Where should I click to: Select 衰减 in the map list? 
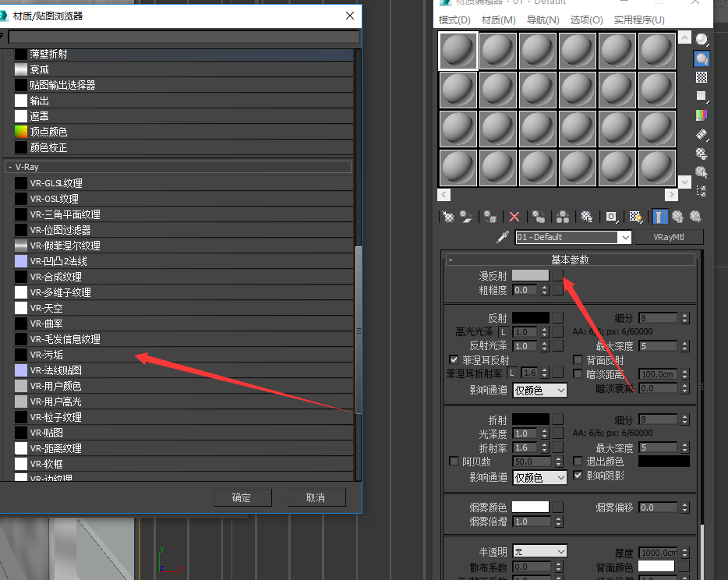183,69
